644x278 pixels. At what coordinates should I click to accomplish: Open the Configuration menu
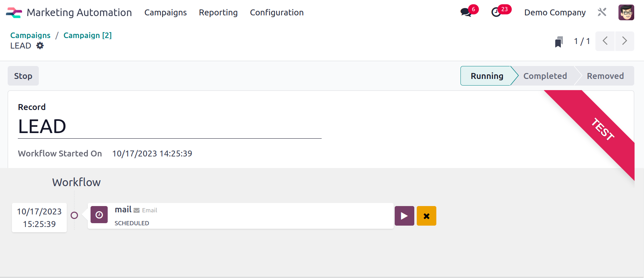(277, 13)
